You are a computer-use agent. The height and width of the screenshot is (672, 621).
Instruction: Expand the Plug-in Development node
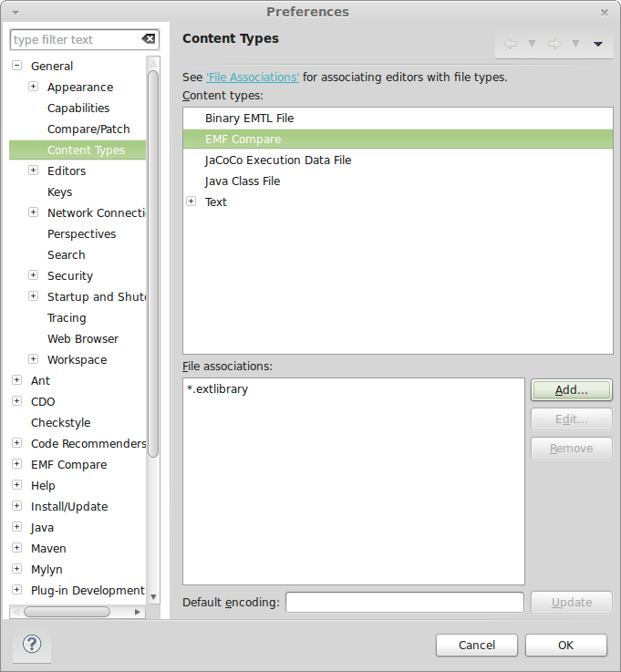16,590
